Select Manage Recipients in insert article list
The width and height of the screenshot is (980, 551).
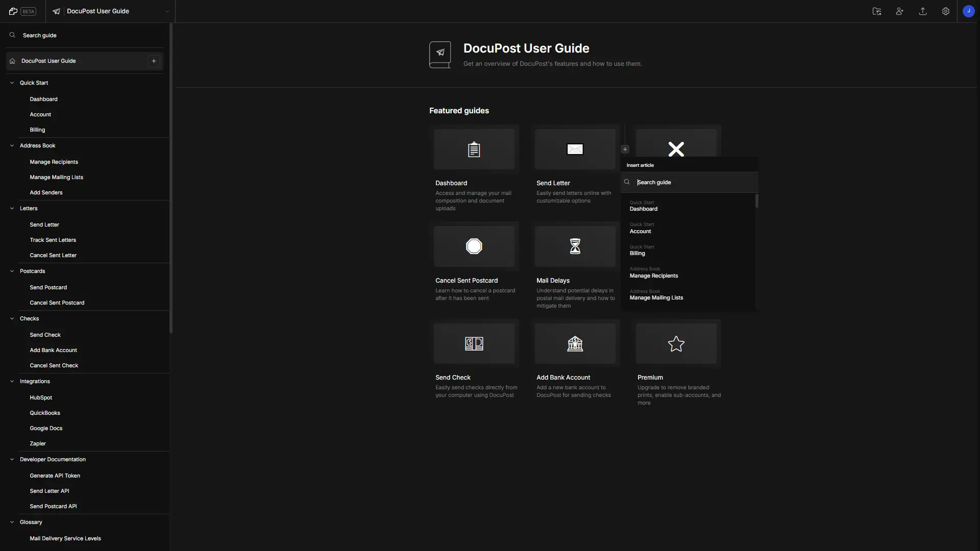point(688,272)
